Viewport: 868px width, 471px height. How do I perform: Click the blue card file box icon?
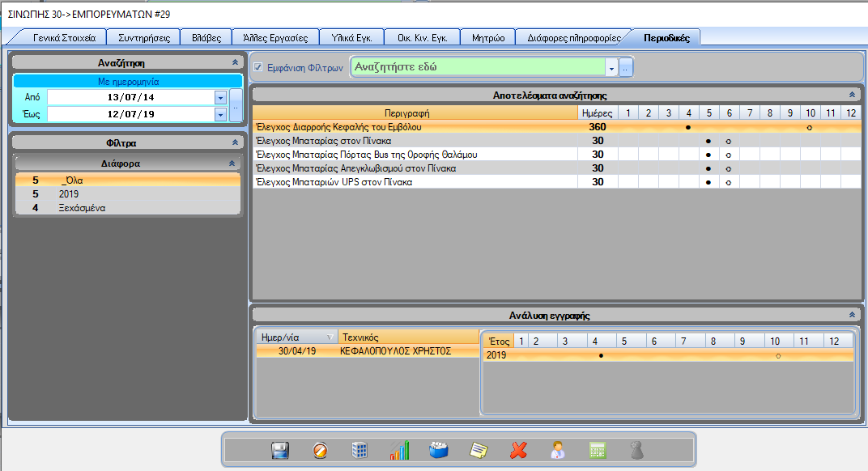tap(439, 450)
